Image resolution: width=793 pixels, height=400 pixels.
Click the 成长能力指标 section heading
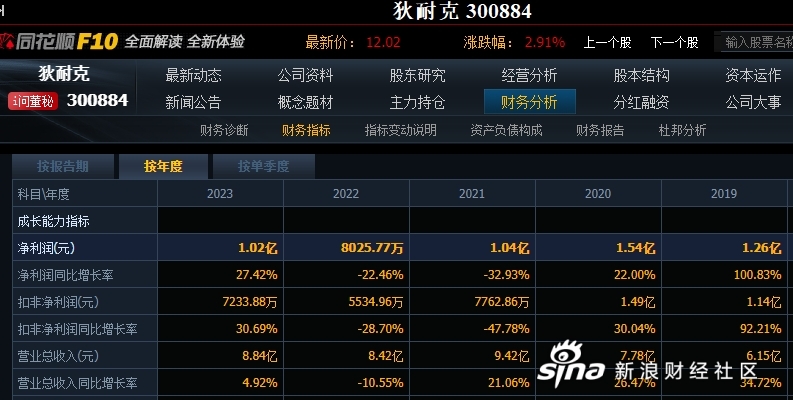[x=54, y=221]
